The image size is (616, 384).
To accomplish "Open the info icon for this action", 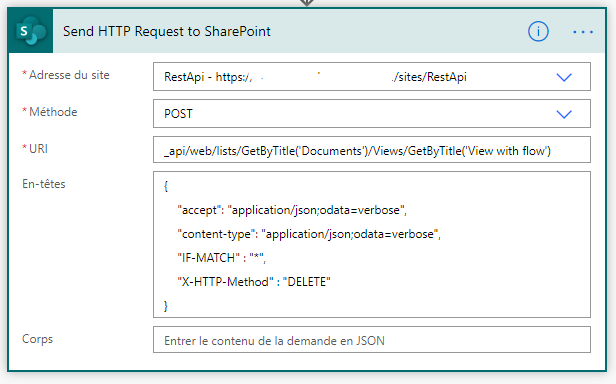I will click(538, 31).
